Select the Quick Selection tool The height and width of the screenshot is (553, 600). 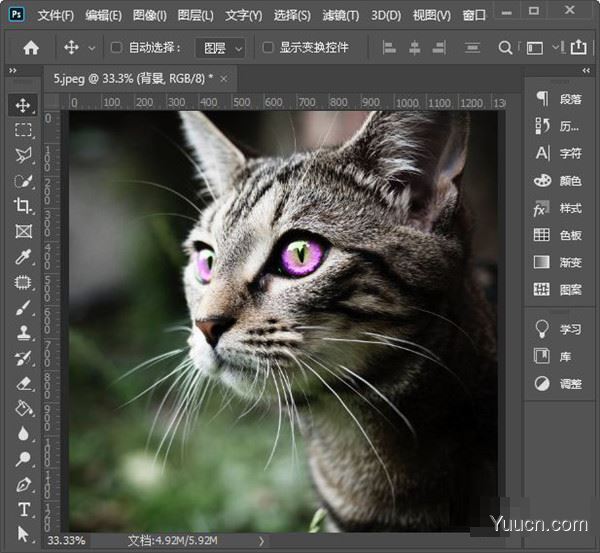[x=23, y=181]
